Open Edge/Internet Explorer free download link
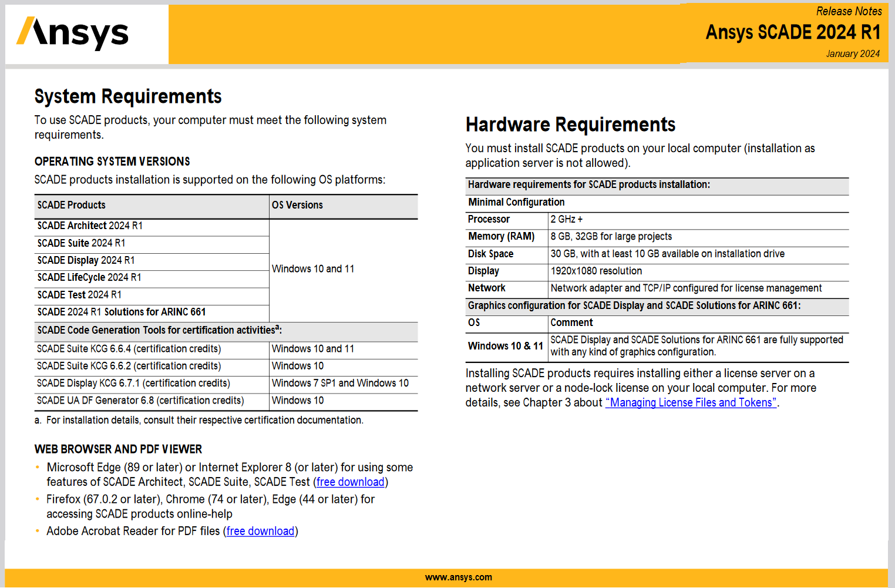Viewport: 895px width, 588px height. coord(350,482)
